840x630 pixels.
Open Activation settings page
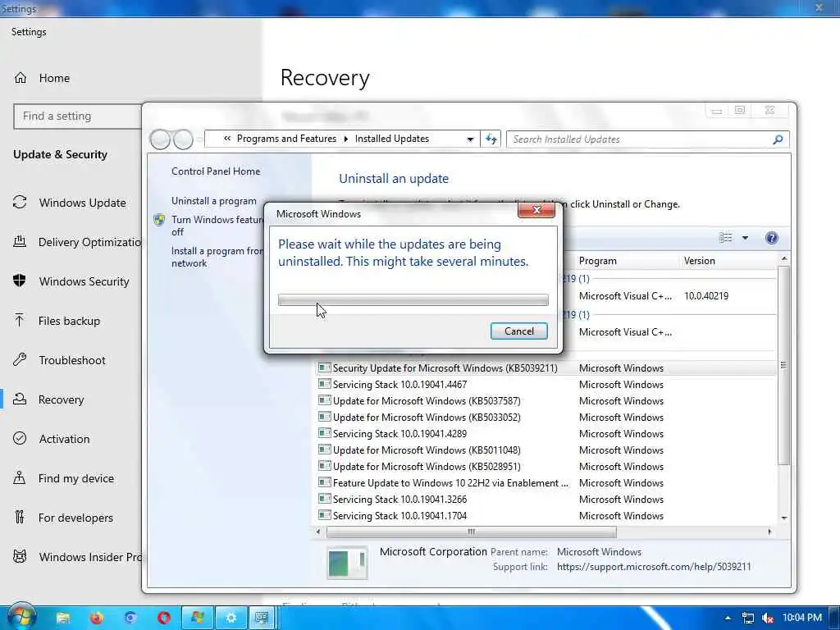[52, 439]
